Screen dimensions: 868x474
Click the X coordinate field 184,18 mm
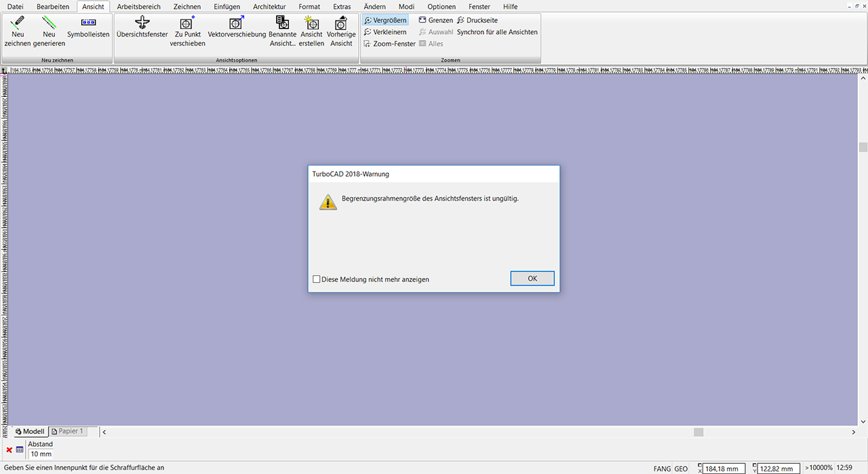tap(724, 469)
